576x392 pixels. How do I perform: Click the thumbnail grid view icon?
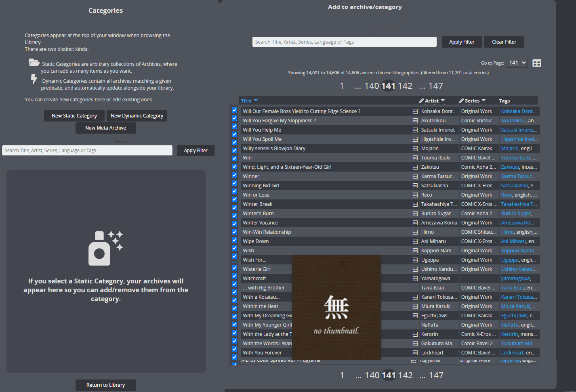(536, 63)
